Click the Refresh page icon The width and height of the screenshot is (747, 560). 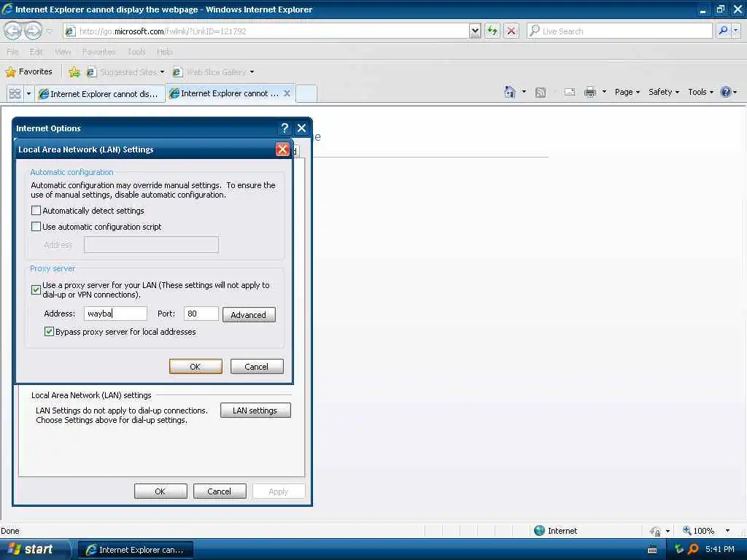point(492,31)
